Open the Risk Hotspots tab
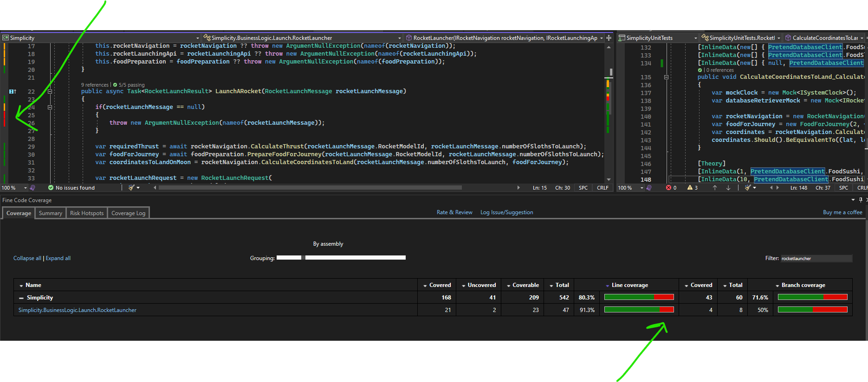Image resolution: width=868 pixels, height=382 pixels. (x=87, y=213)
